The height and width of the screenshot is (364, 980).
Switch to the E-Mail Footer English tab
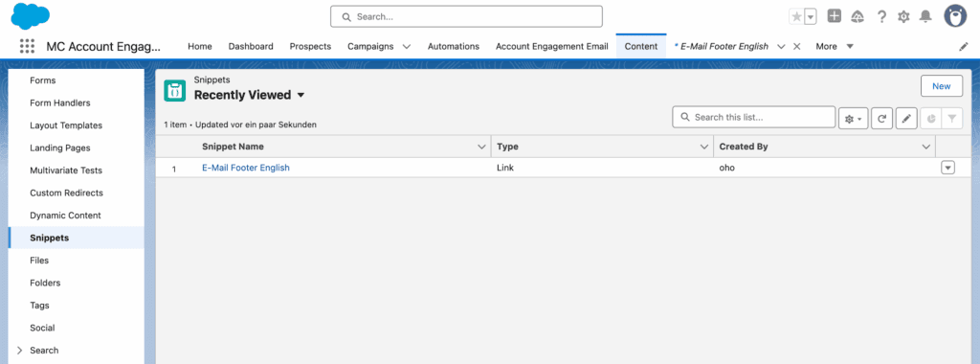[x=724, y=46]
